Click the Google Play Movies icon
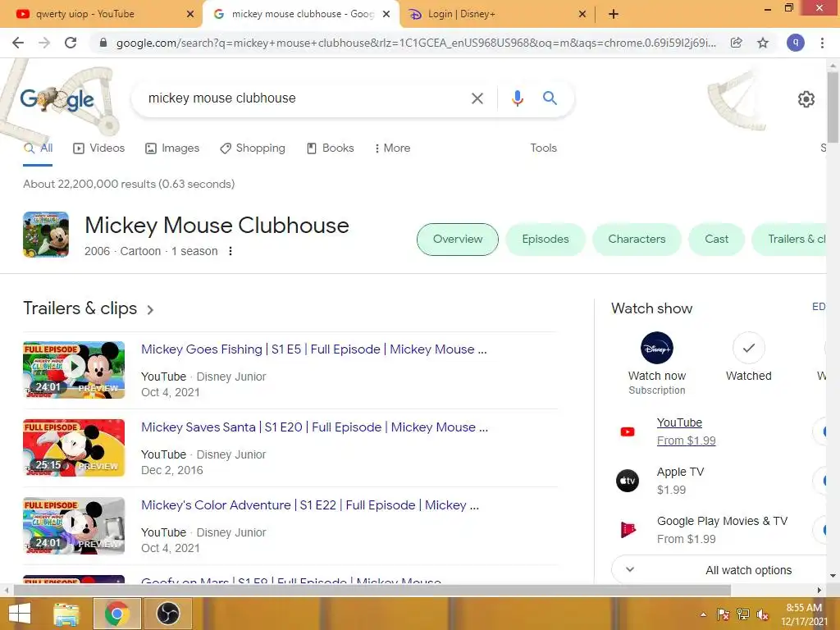Viewport: 840px width, 630px height. (628, 530)
